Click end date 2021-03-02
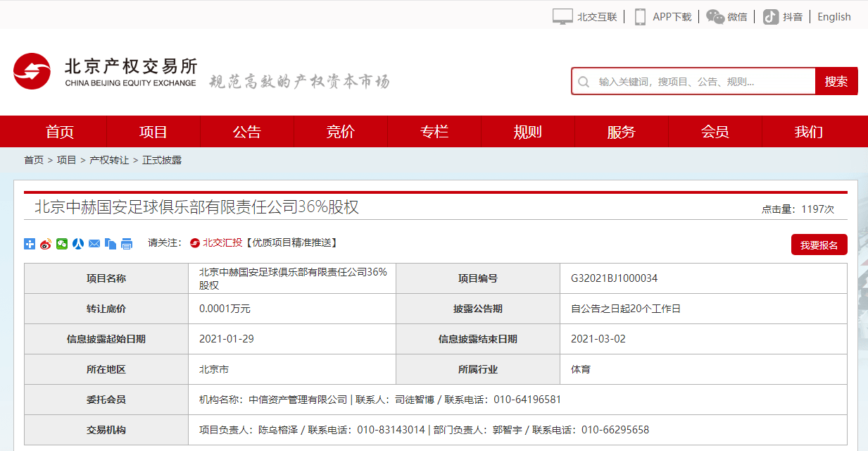 click(x=598, y=339)
